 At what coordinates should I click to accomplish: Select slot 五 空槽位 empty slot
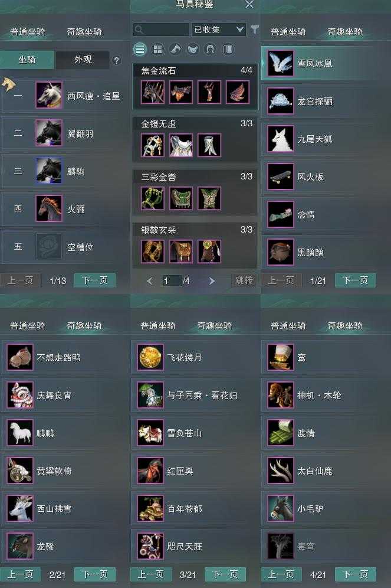pos(65,247)
